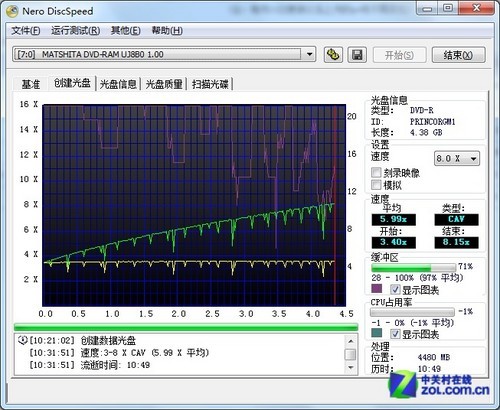Click the 4480 MB position value
The width and height of the screenshot is (500, 410).
434,357
